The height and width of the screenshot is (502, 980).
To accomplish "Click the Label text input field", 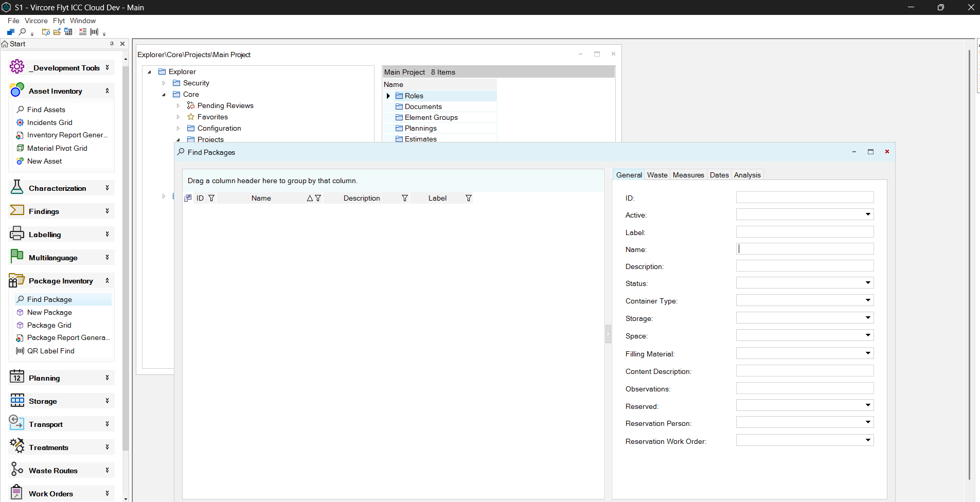I will [x=805, y=232].
